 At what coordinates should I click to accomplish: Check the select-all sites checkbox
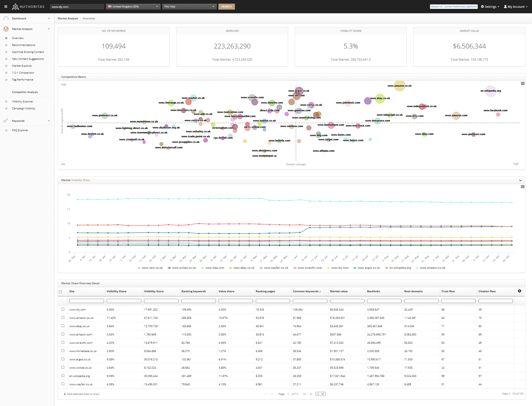pos(60,292)
